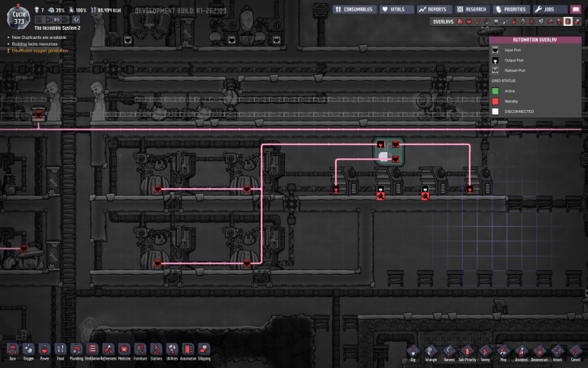The image size is (588, 368).
Task: Open the Utilities build category
Action: tap(172, 350)
